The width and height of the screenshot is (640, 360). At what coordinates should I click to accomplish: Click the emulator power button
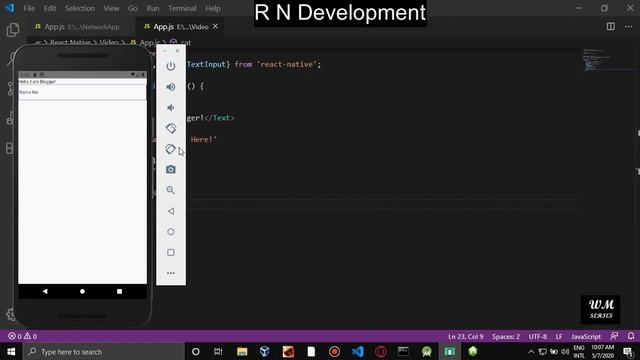click(171, 66)
